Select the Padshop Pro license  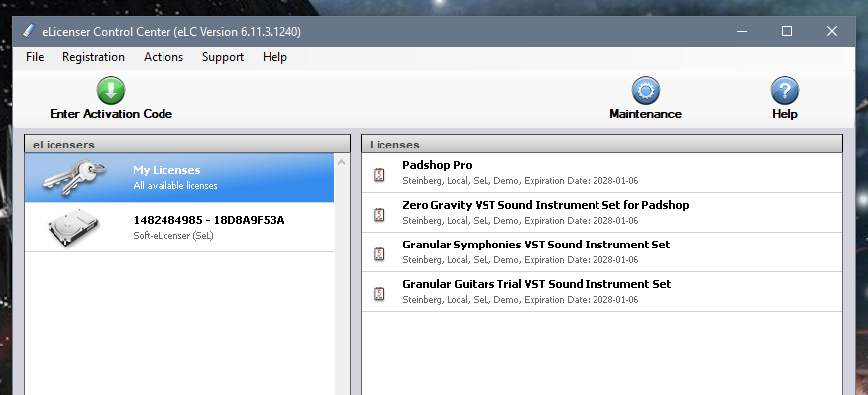(601, 173)
